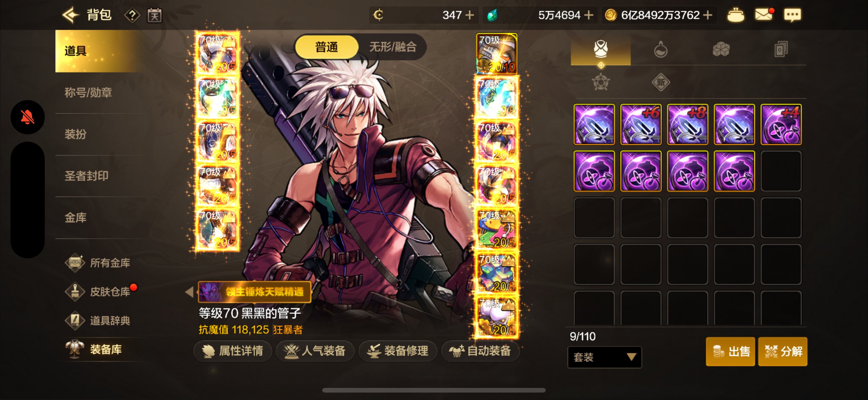Switch to 无形/融合 equipment view
The width and height of the screenshot is (868, 400).
393,47
